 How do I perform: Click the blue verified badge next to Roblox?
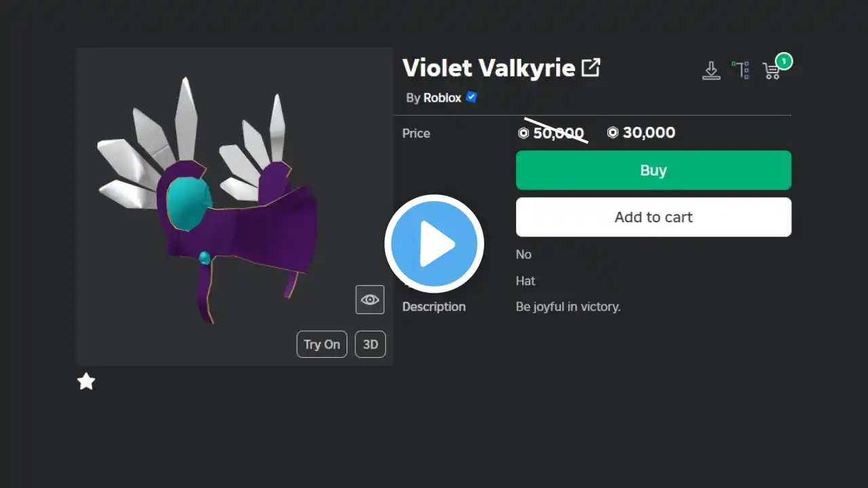(471, 97)
